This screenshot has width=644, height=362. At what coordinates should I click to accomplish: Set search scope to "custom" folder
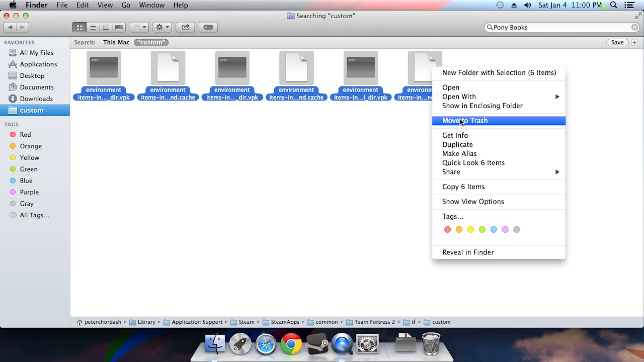151,42
